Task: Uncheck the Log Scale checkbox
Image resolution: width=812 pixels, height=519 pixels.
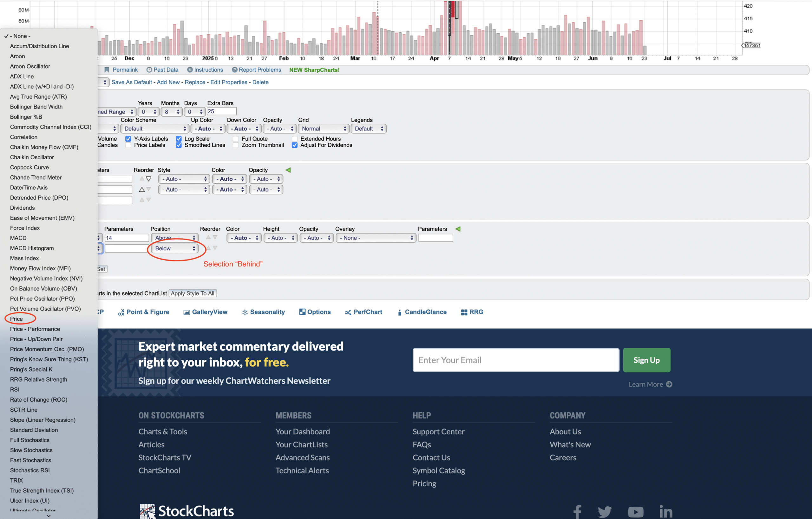Action: pyautogui.click(x=179, y=139)
